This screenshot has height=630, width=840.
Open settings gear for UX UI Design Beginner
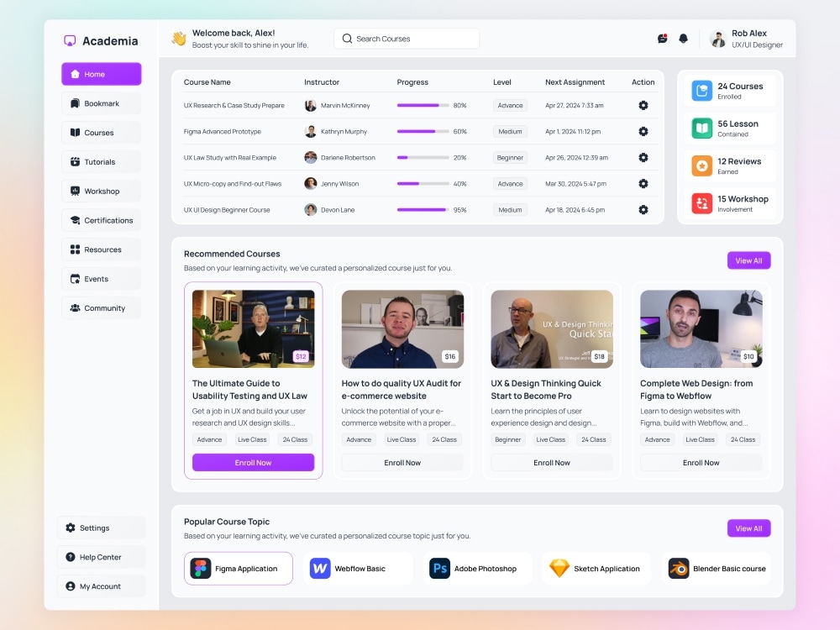(x=643, y=210)
